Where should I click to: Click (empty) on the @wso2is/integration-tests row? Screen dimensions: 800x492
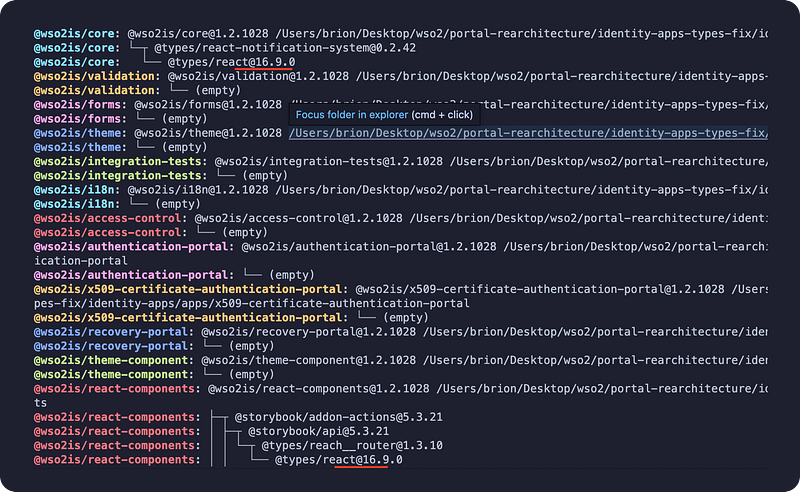click(265, 176)
